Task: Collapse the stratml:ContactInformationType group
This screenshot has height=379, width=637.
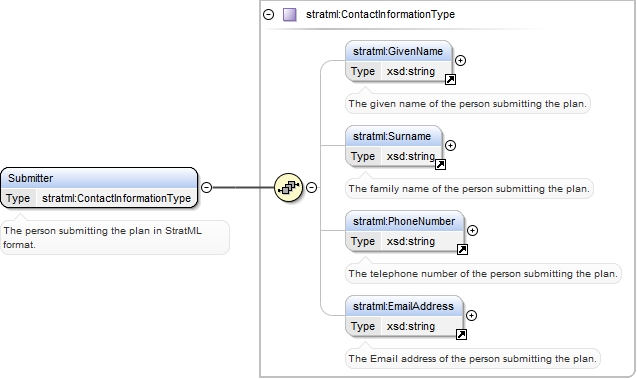Action: [269, 15]
